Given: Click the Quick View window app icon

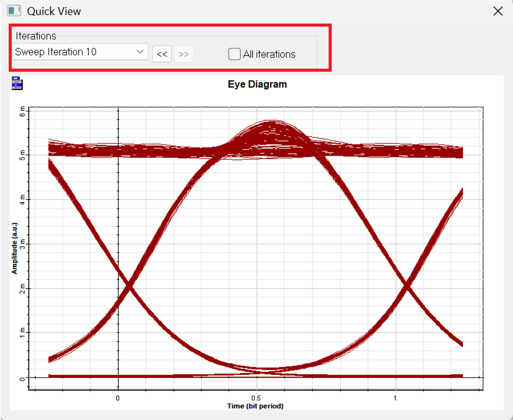Looking at the screenshot, I should pyautogui.click(x=14, y=11).
